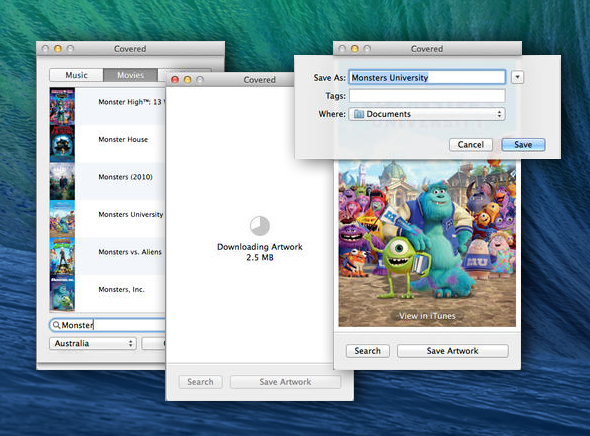Select the 'Monster House' result row
Screen dimensions: 590x436
tap(108, 144)
